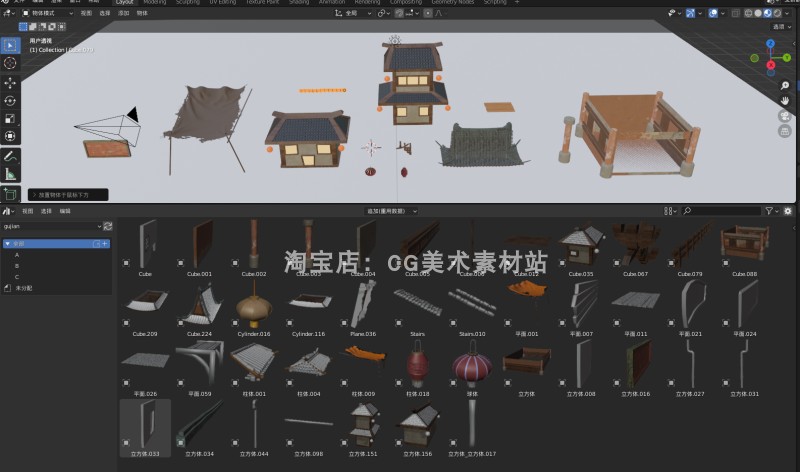Click the Y axis on navigation gizmo
Viewport: 800px width, 472px height.
pos(787,58)
